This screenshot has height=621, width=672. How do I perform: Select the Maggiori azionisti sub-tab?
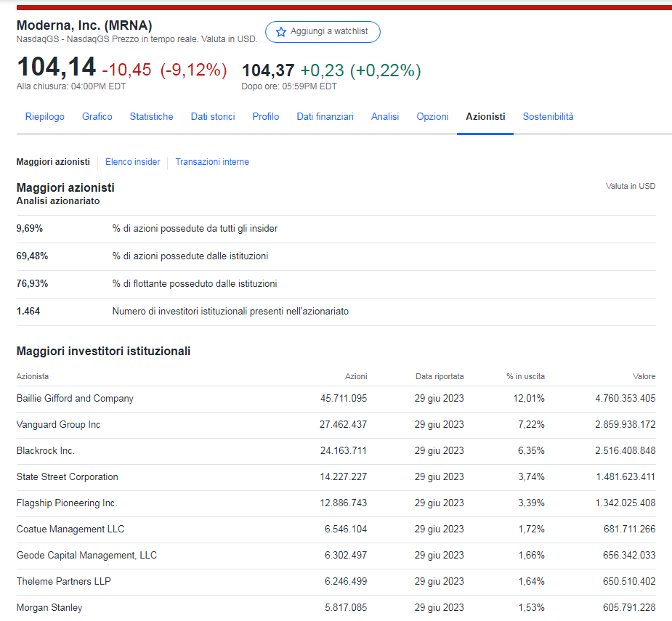tap(53, 162)
